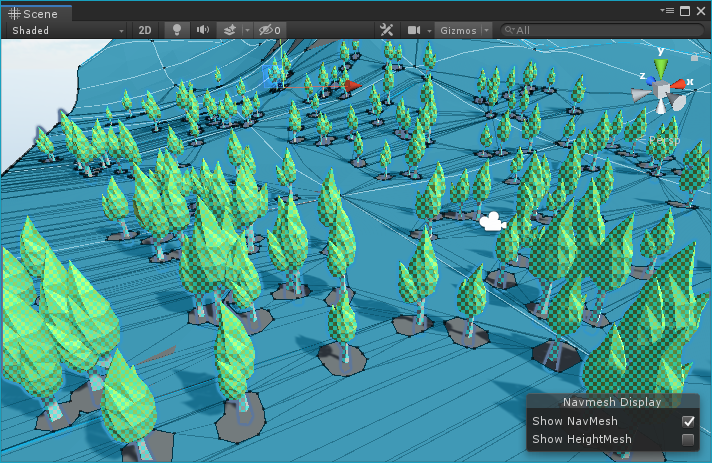Toggle 2D view mode
The height and width of the screenshot is (463, 712).
tap(144, 30)
